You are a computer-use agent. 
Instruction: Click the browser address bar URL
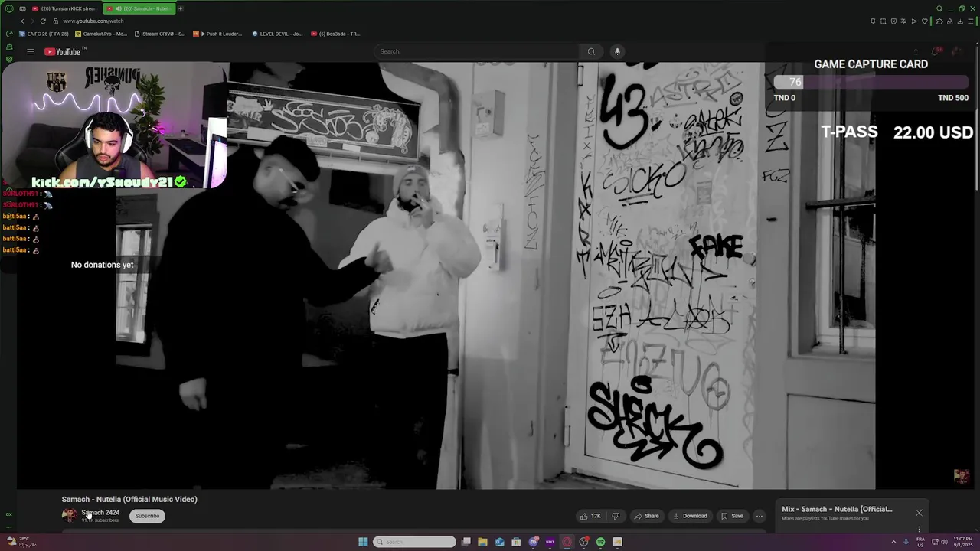(93, 21)
